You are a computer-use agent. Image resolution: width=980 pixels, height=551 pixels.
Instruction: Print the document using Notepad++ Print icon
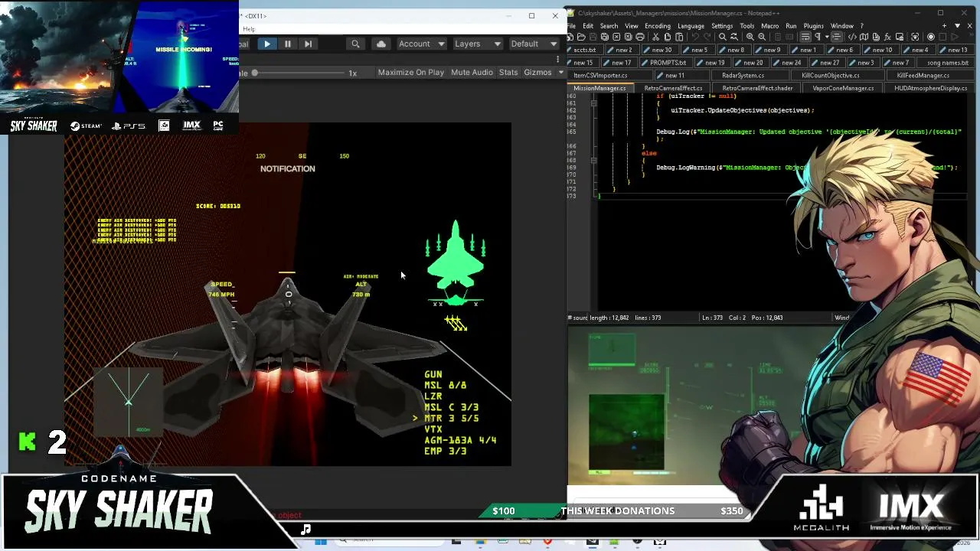tap(641, 37)
